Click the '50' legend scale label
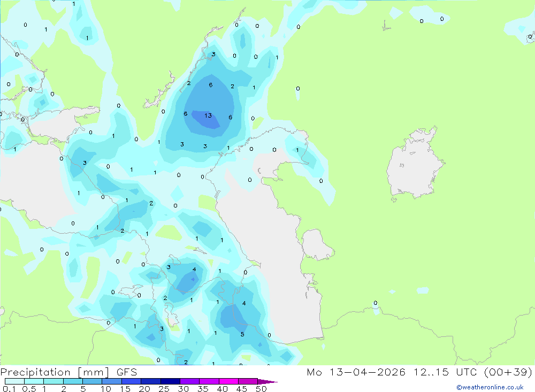535x392 pixels. coord(262,389)
